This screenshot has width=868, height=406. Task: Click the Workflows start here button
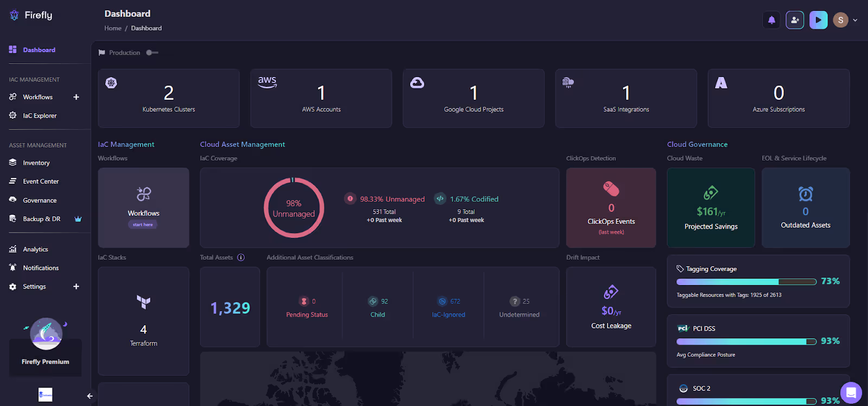(x=143, y=224)
